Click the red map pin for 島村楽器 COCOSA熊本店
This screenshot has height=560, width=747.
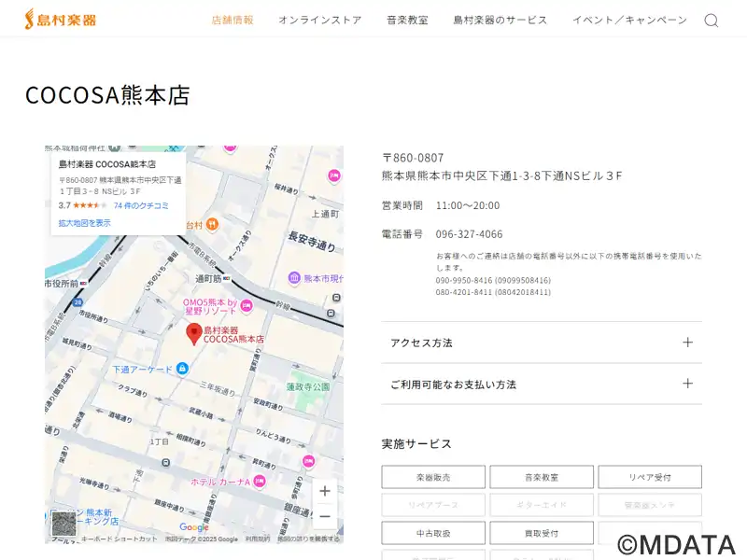tap(194, 334)
